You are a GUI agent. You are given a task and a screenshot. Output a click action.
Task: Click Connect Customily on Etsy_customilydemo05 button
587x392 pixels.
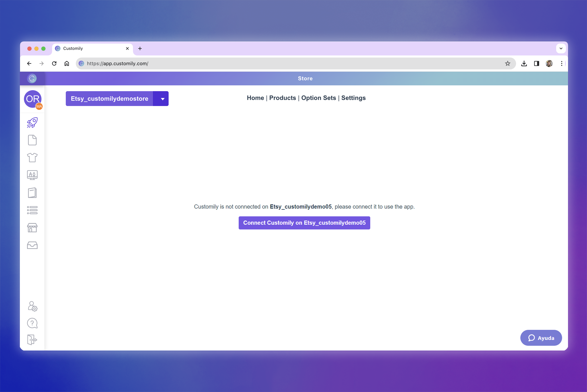[304, 223]
